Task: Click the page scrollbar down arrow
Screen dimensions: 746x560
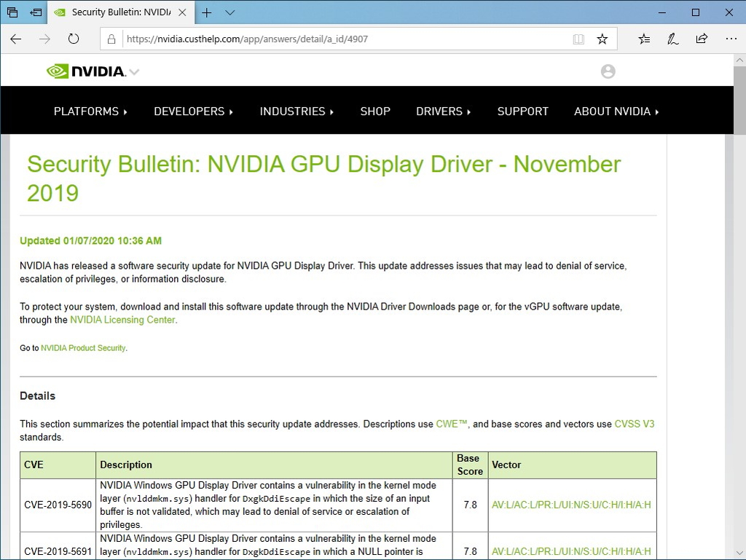Action: pyautogui.click(x=739, y=553)
